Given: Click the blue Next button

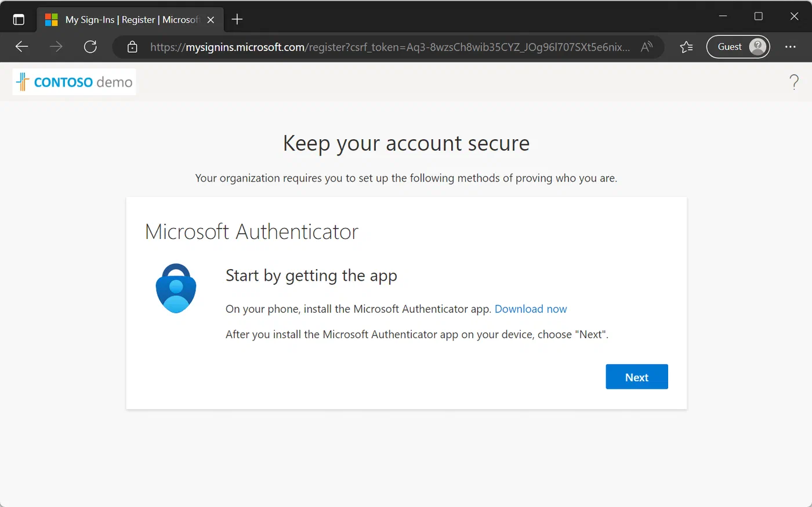Looking at the screenshot, I should click(x=637, y=377).
